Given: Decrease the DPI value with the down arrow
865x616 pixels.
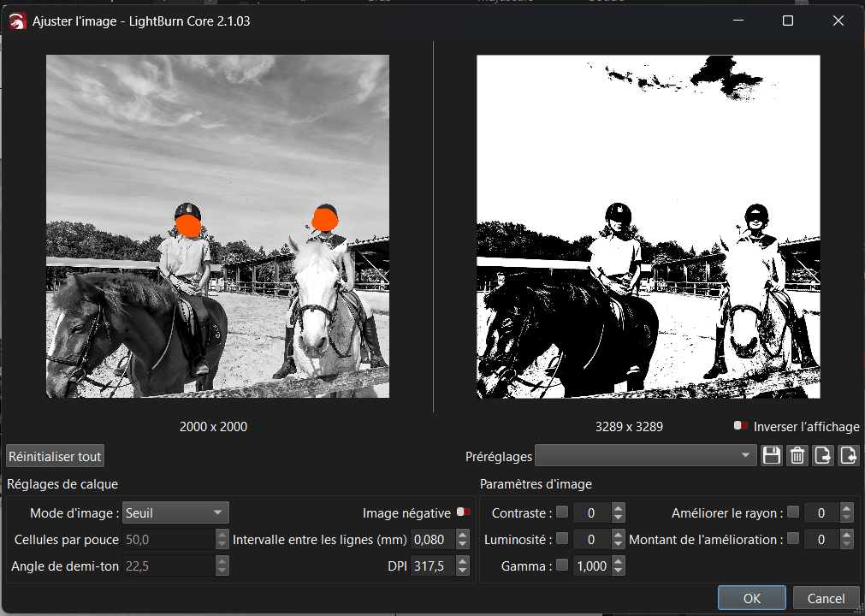Looking at the screenshot, I should click(462, 571).
